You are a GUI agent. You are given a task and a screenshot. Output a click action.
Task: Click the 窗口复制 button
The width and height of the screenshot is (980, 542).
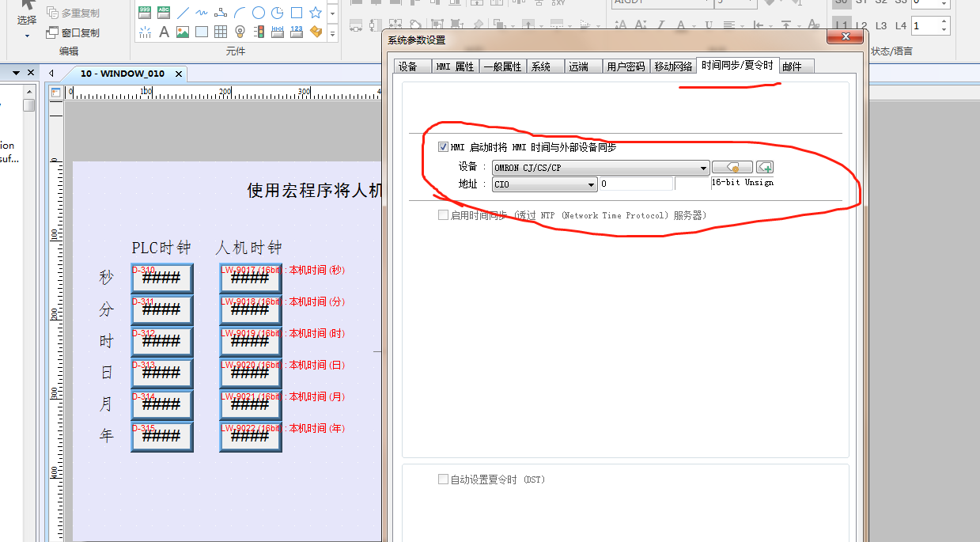pyautogui.click(x=73, y=33)
